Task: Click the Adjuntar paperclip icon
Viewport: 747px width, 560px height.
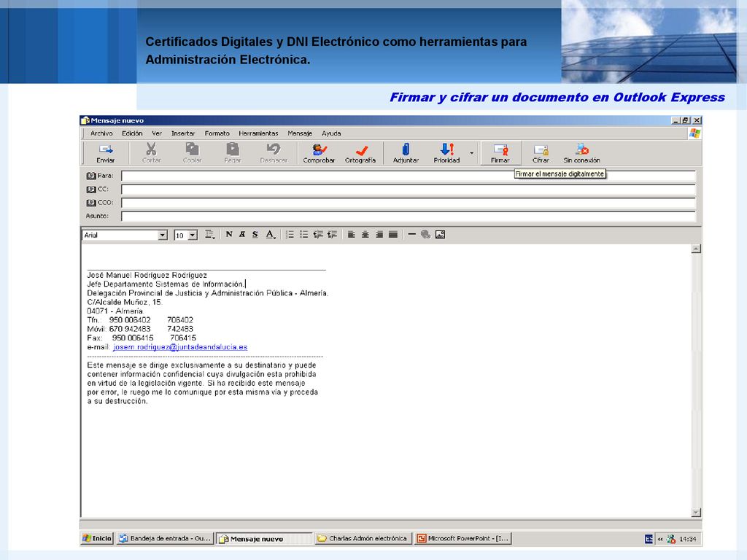Action: tap(406, 153)
